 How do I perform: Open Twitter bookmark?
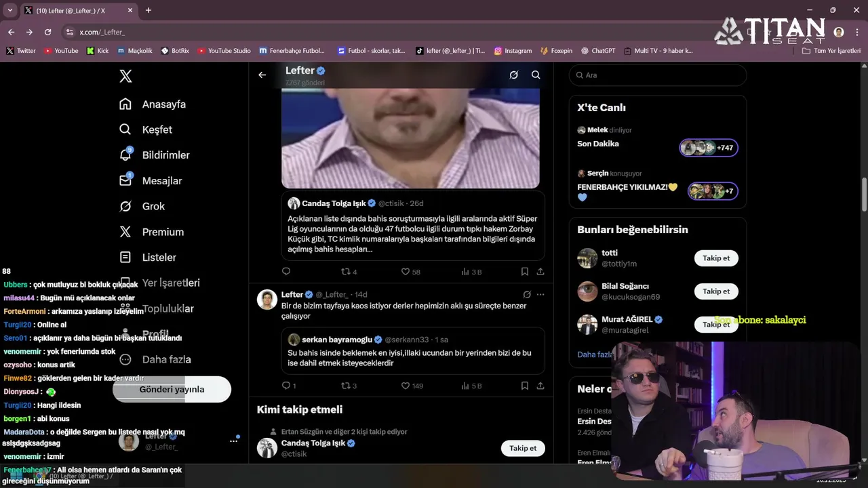tap(21, 51)
